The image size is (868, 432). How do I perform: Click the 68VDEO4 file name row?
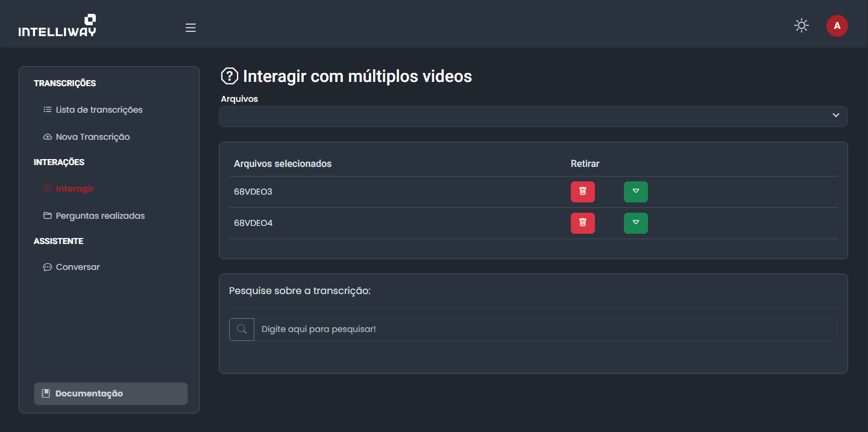coord(254,223)
